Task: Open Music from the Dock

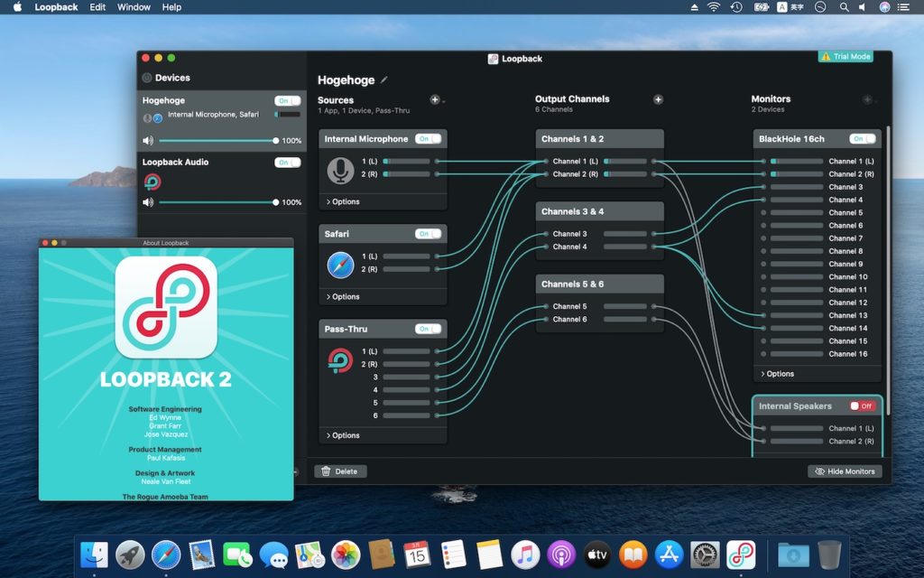Action: pos(525,555)
